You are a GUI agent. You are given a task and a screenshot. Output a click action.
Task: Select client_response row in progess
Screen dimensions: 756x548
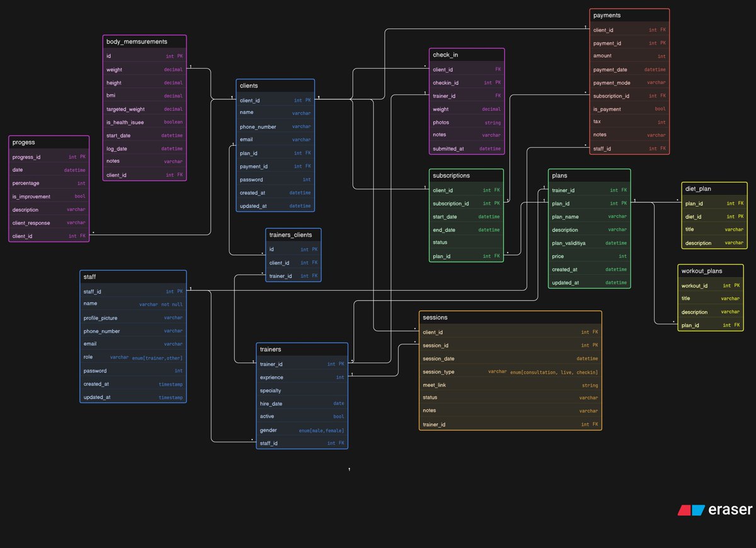pos(49,223)
